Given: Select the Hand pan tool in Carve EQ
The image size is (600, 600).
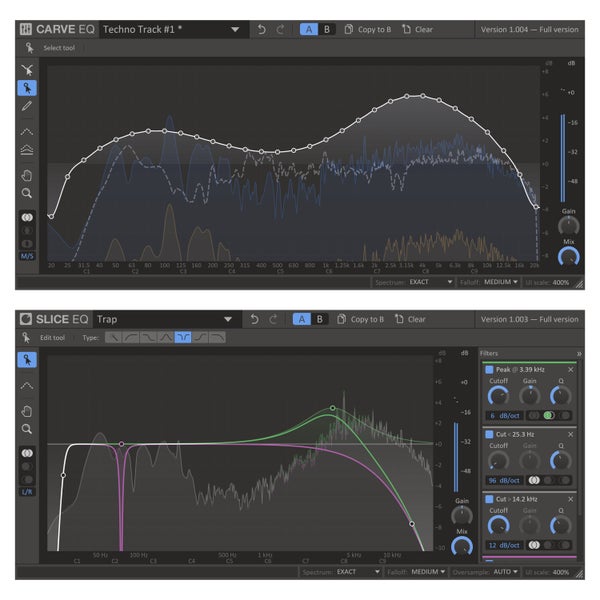Looking at the screenshot, I should pos(27,176).
